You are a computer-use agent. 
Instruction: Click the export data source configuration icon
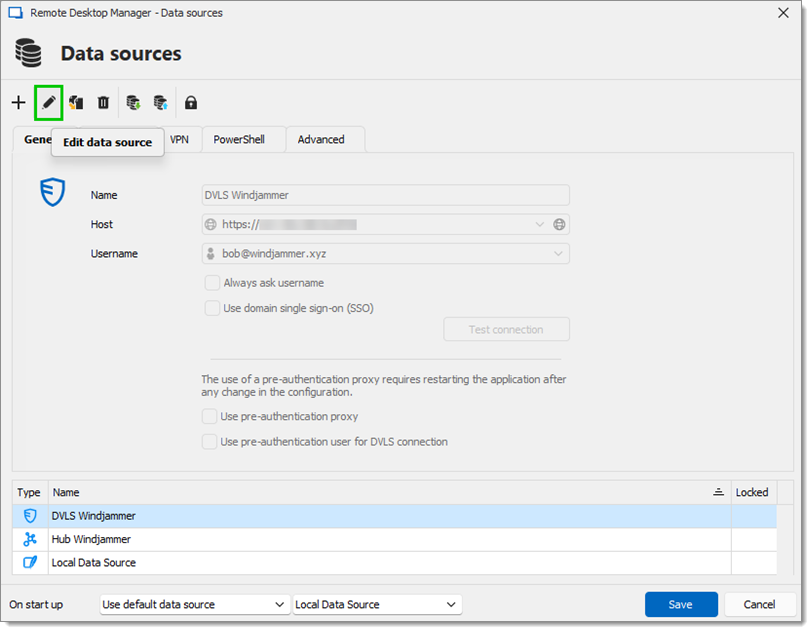pyautogui.click(x=161, y=103)
